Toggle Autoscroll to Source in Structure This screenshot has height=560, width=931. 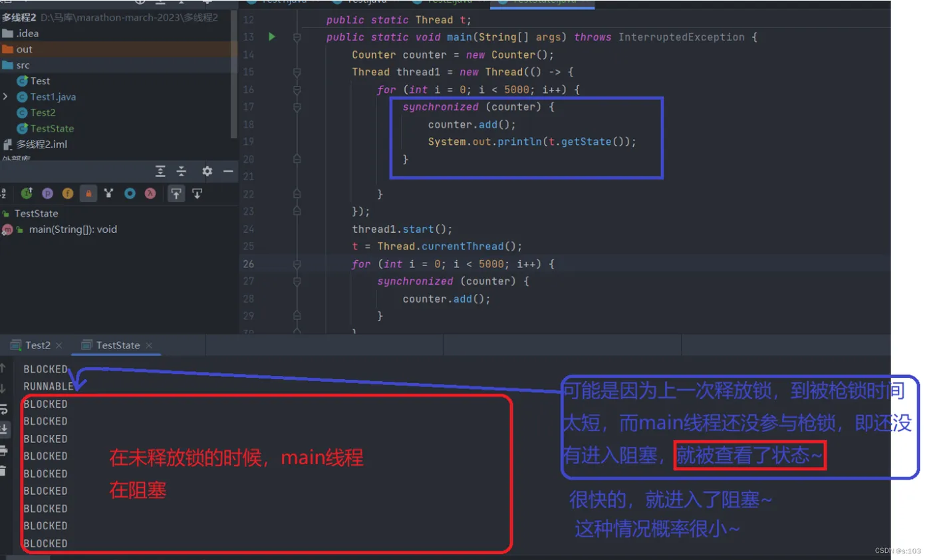(x=176, y=194)
